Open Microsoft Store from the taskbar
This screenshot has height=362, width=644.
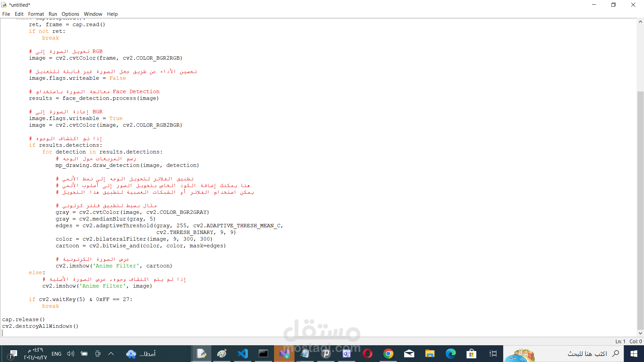(471, 354)
